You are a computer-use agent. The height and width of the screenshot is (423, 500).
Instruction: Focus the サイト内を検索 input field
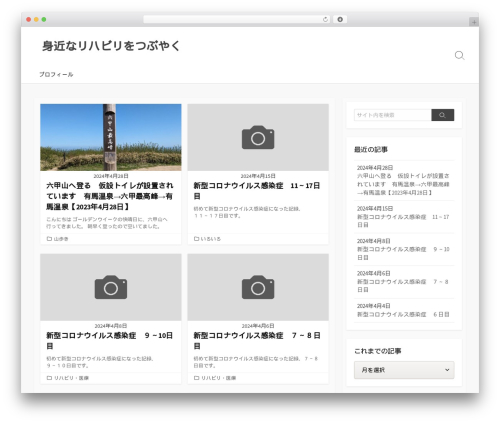[393, 115]
